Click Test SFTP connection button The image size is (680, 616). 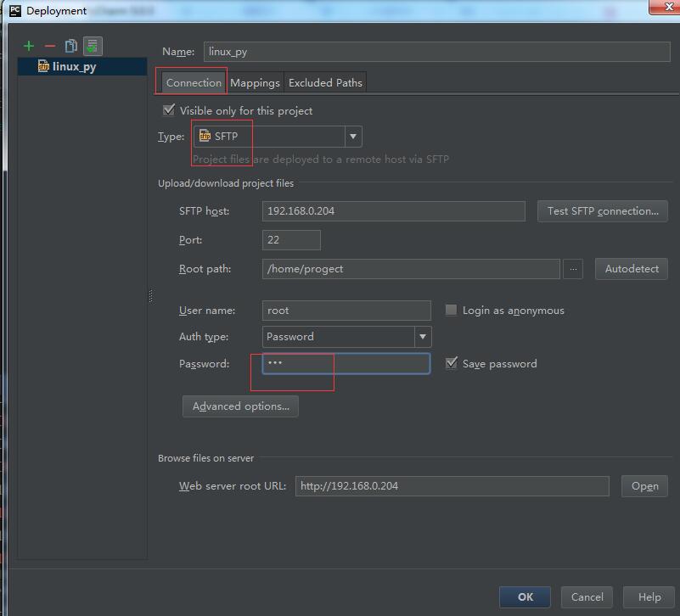pos(602,211)
